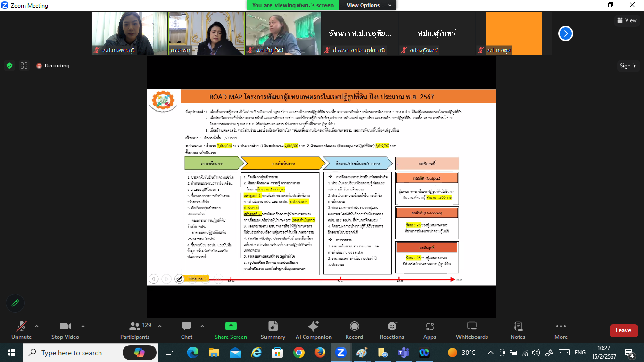Open weather widget showing 30°C
644x362 pixels.
pyautogui.click(x=462, y=353)
